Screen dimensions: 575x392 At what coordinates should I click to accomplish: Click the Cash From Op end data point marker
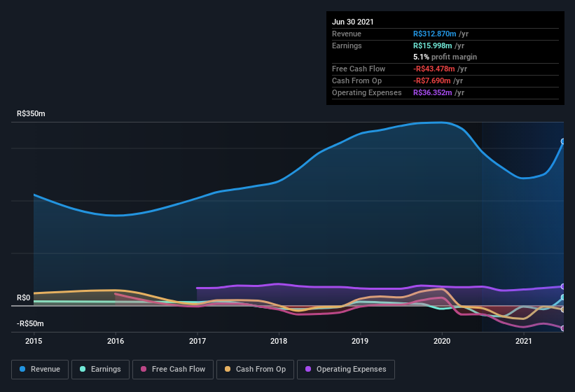(563, 309)
